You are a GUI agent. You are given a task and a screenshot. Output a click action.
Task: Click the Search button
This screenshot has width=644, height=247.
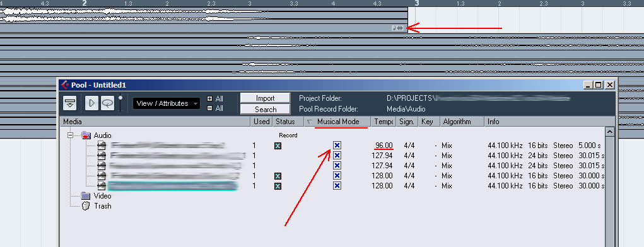tap(266, 110)
